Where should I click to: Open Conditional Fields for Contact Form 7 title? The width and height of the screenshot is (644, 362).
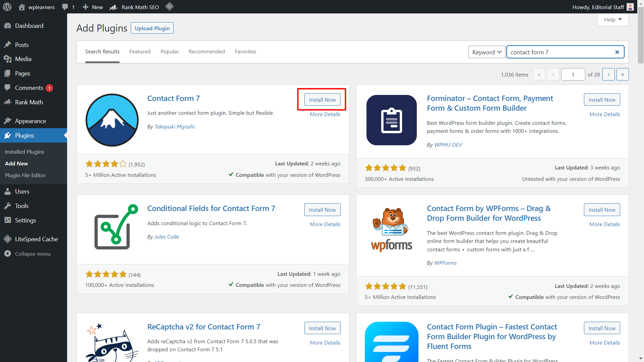pyautogui.click(x=211, y=208)
